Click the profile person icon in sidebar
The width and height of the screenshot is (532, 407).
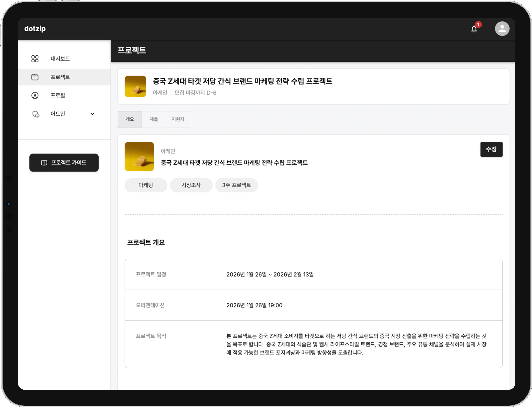[35, 95]
